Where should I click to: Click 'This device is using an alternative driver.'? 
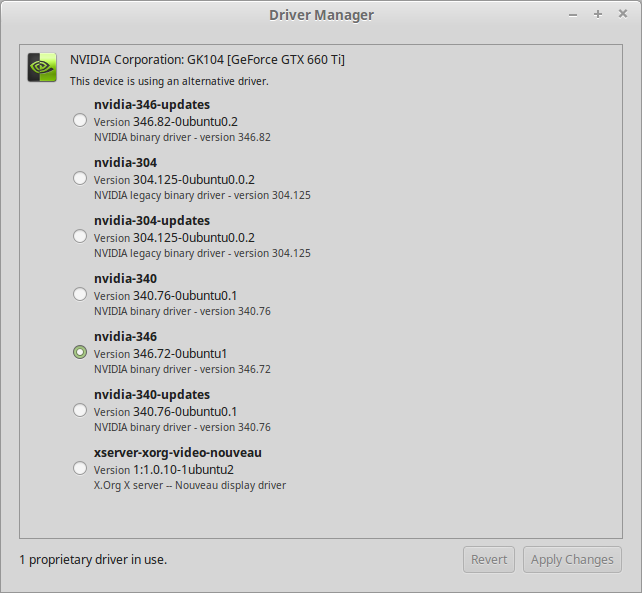pyautogui.click(x=169, y=81)
